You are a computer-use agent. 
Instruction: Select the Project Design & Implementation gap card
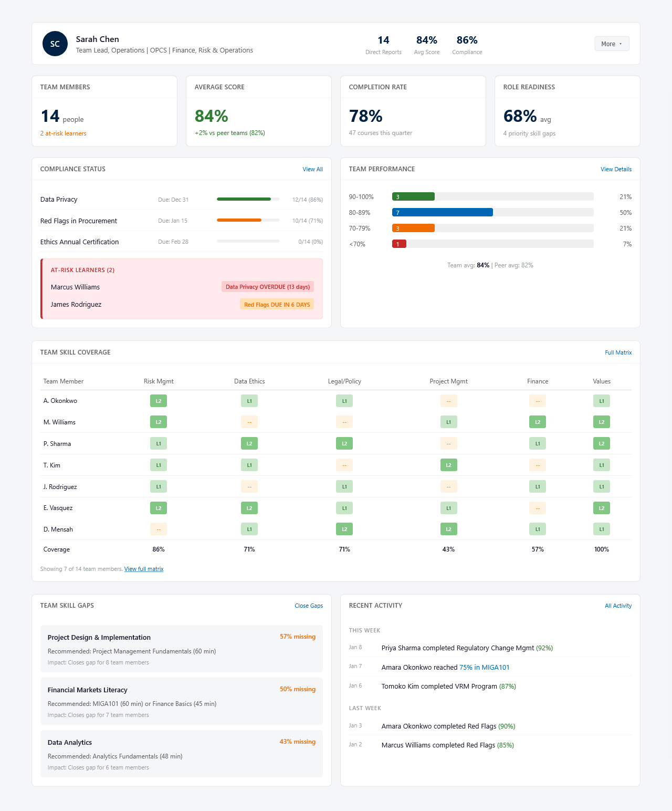pos(181,649)
